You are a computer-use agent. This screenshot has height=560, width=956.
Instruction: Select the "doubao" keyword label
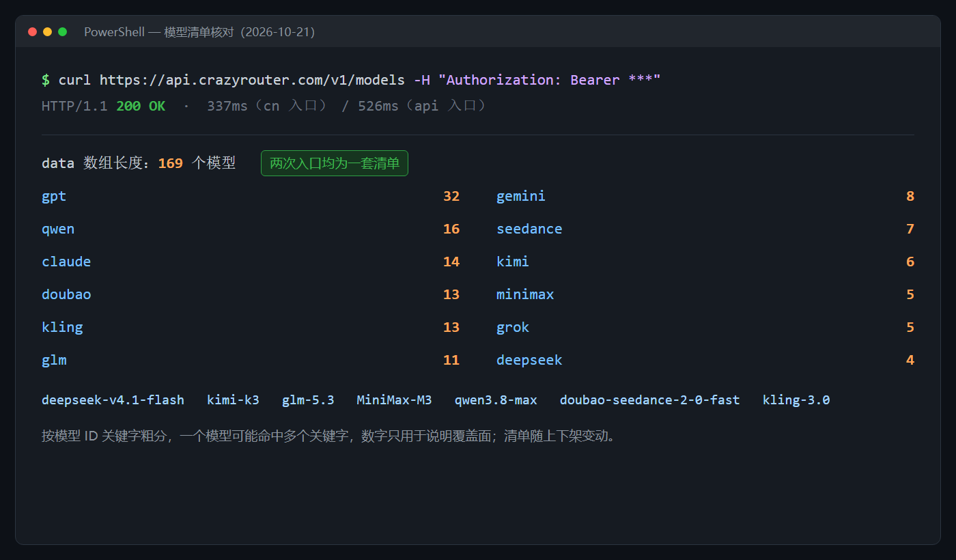click(66, 294)
